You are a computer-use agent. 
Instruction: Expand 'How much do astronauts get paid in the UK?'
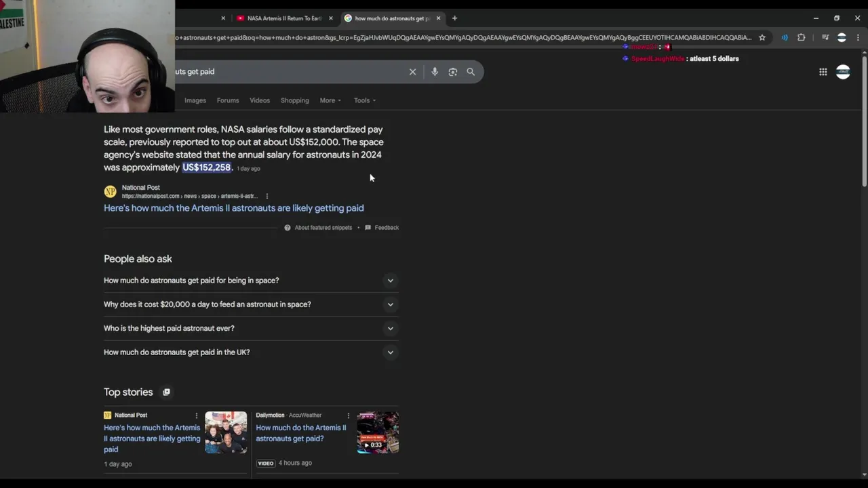click(251, 352)
